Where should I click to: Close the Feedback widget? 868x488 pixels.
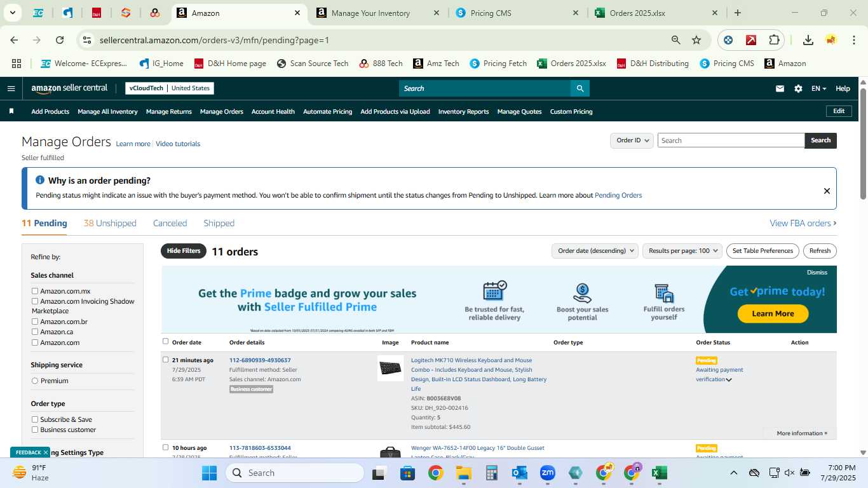pos(46,452)
